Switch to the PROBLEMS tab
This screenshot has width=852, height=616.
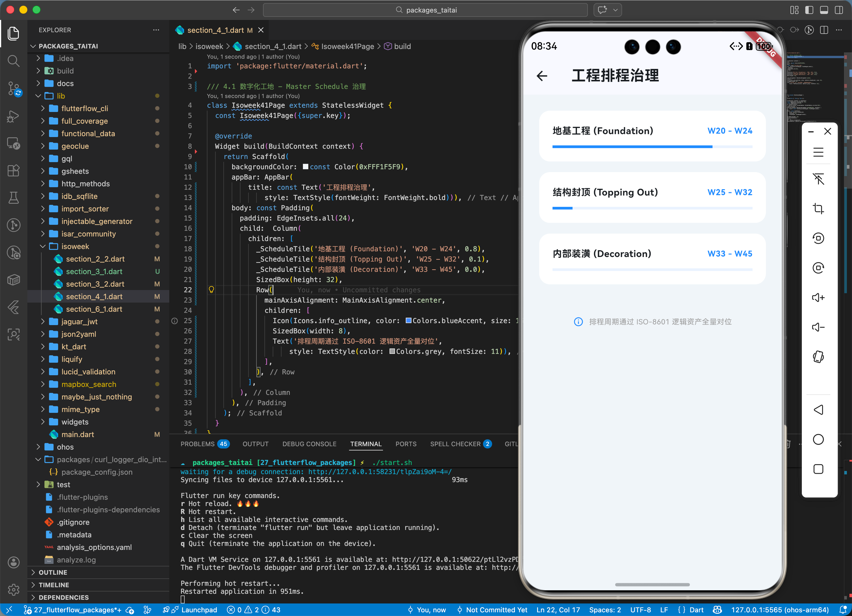(197, 444)
